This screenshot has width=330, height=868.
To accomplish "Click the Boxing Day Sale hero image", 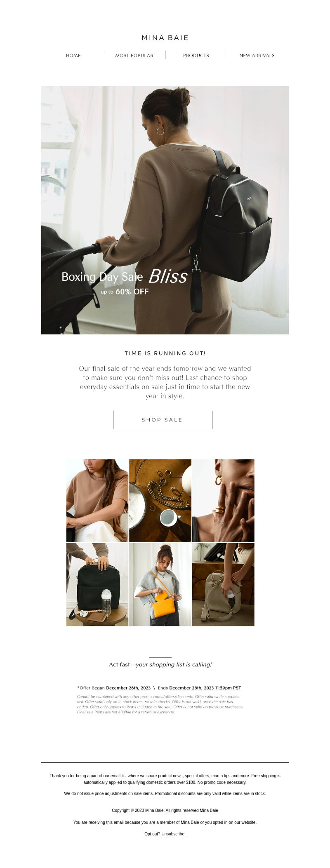I will tap(165, 210).
